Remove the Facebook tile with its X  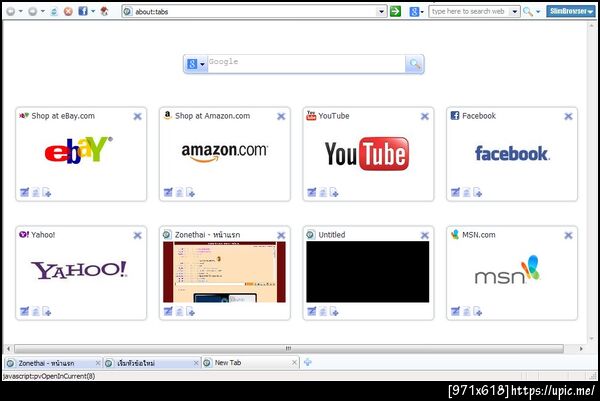(568, 116)
